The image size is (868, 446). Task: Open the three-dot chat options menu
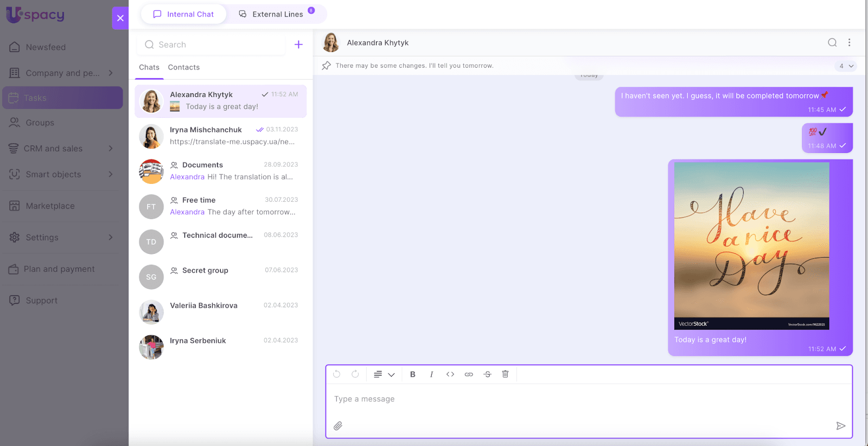click(x=849, y=43)
